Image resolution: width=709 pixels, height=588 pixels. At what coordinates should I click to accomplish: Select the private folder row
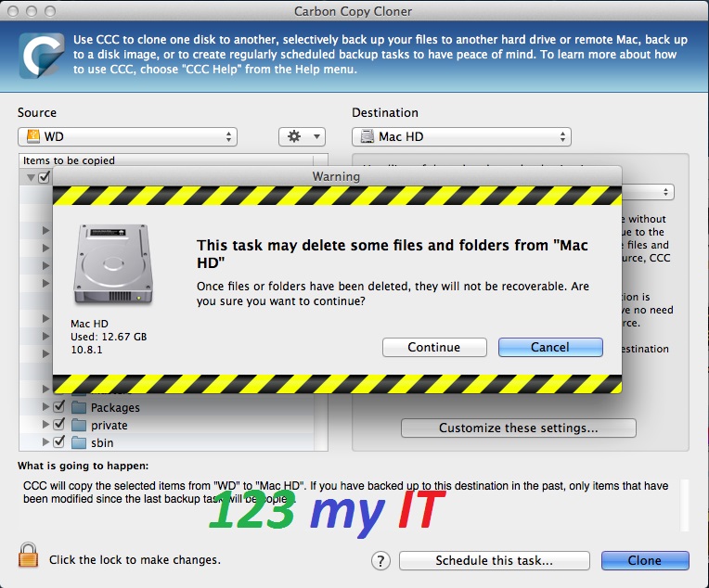click(x=167, y=425)
